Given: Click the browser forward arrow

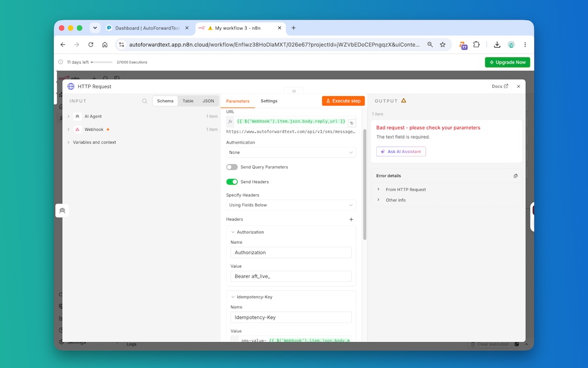Looking at the screenshot, I should tap(76, 45).
